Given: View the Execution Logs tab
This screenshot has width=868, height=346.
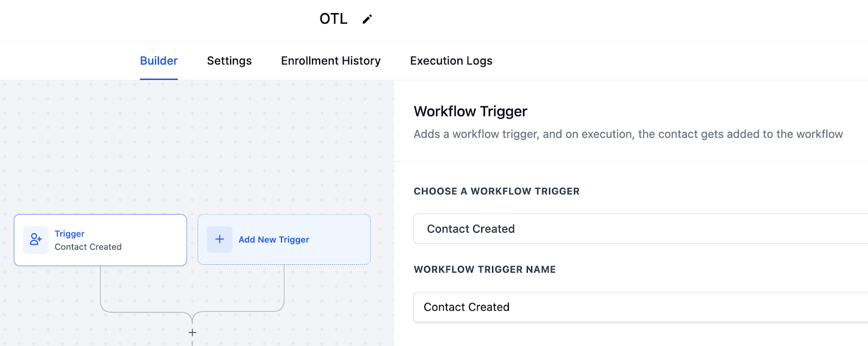Looking at the screenshot, I should tap(451, 61).
